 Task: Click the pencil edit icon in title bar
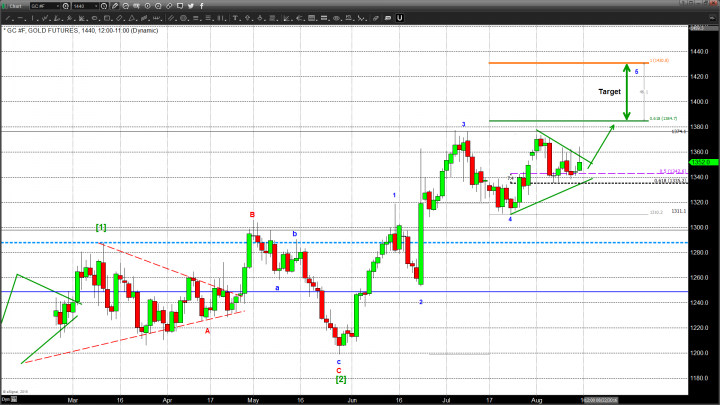point(115,6)
